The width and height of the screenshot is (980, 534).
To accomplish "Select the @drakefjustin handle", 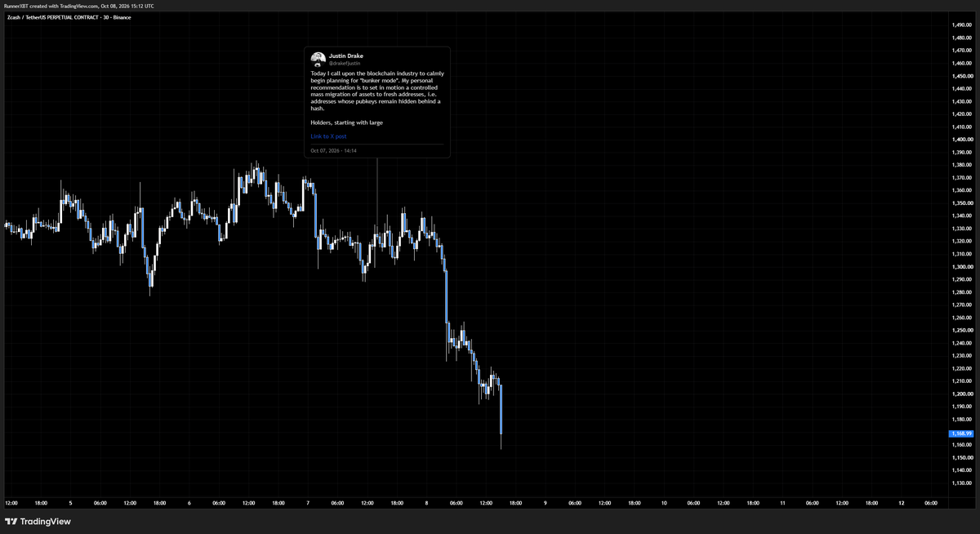I will (344, 63).
